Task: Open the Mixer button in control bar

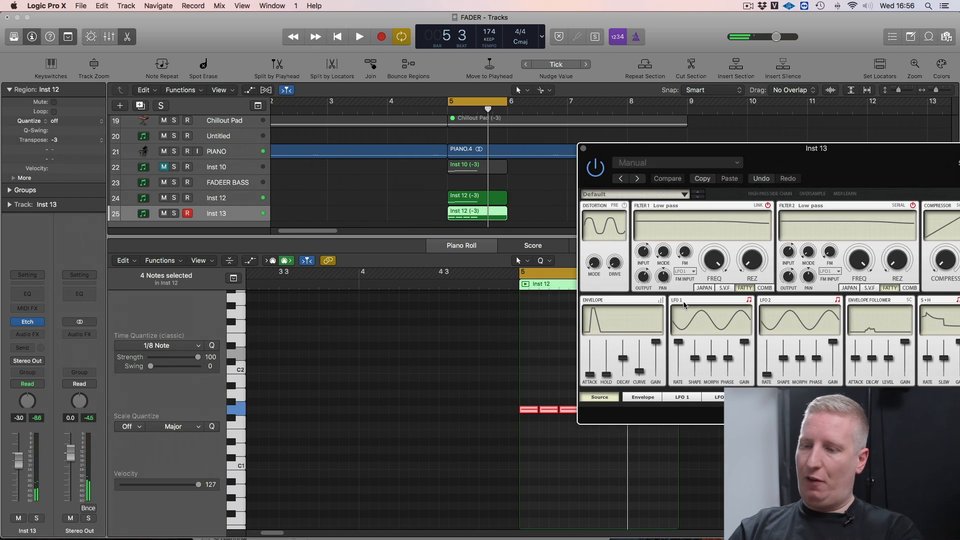Action: [x=109, y=37]
